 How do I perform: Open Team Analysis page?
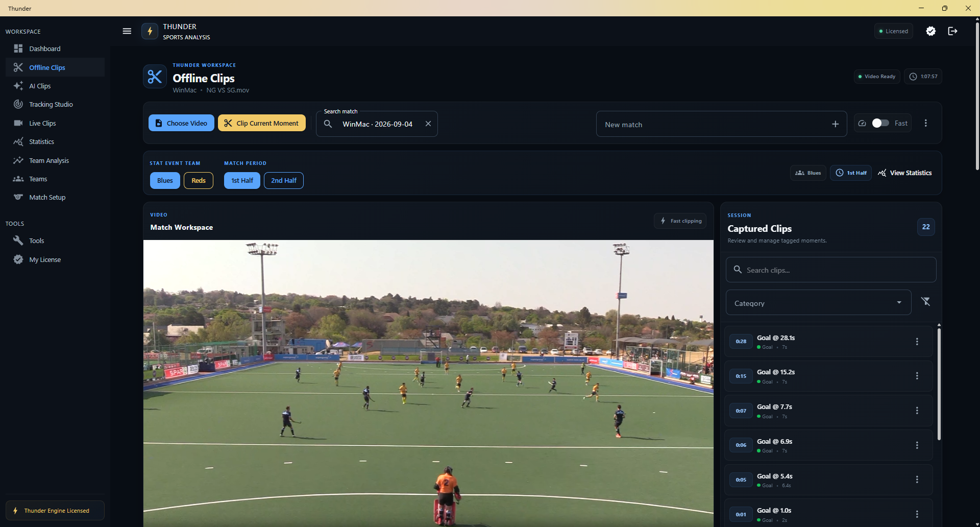(x=55, y=160)
